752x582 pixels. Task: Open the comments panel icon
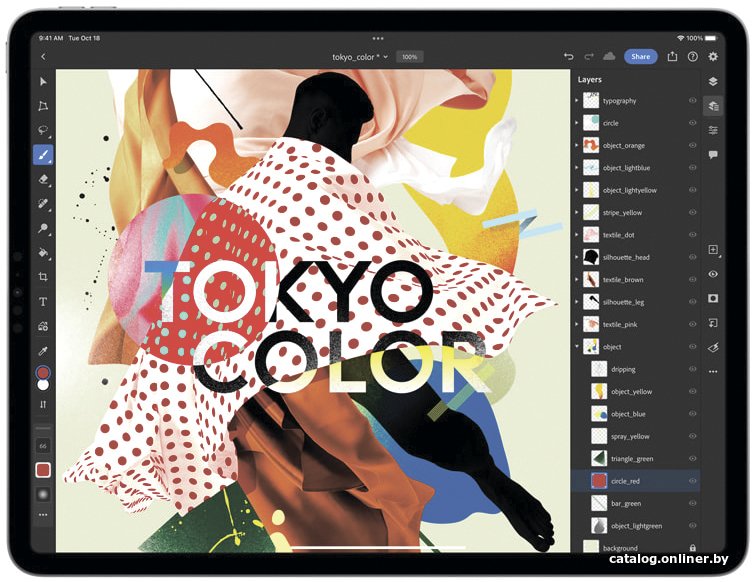tap(713, 155)
